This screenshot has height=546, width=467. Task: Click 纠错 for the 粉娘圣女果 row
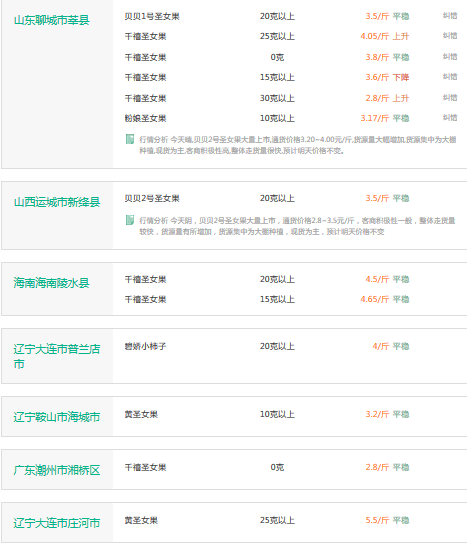[x=450, y=118]
